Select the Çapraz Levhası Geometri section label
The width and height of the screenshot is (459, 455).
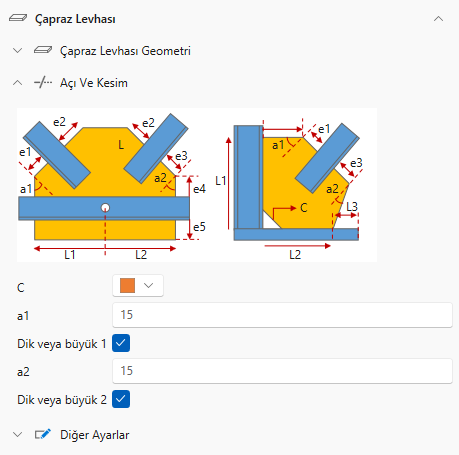point(125,51)
